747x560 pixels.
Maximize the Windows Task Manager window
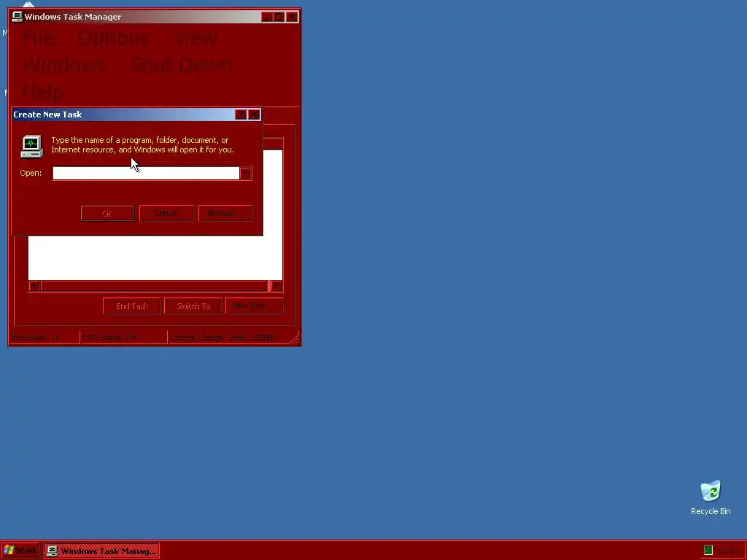coord(279,17)
